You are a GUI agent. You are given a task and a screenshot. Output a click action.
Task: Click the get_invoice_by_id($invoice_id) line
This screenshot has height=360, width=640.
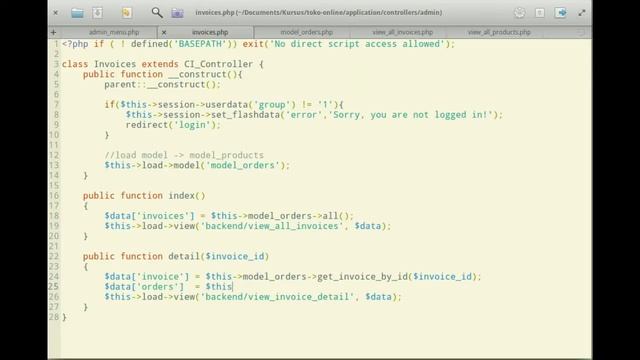click(293, 277)
